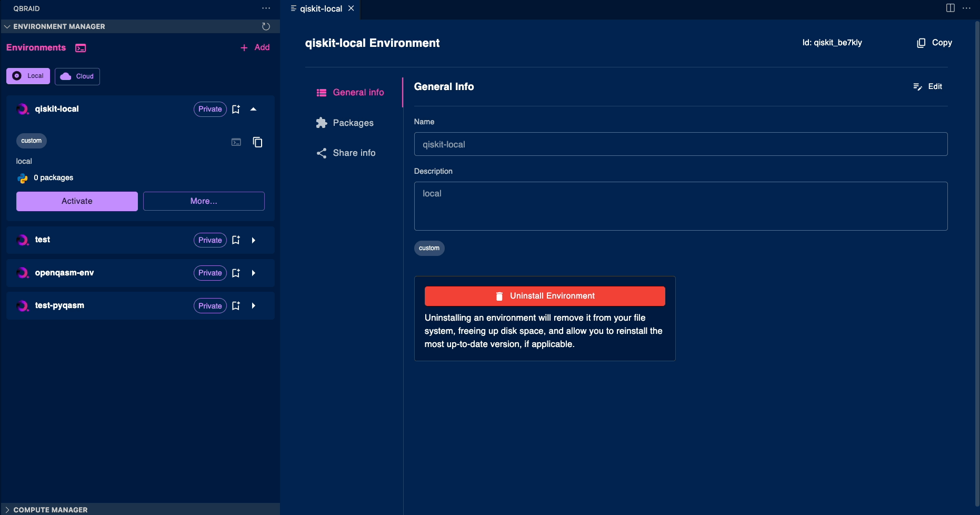
Task: Click the Description text area
Action: point(681,206)
